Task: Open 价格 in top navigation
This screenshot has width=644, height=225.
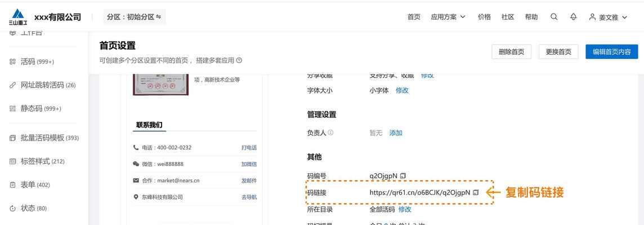Action: click(484, 17)
